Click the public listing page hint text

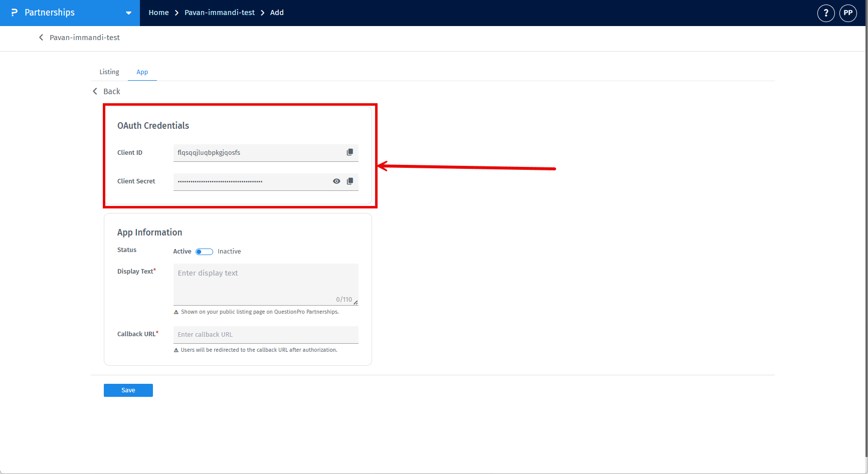point(260,312)
